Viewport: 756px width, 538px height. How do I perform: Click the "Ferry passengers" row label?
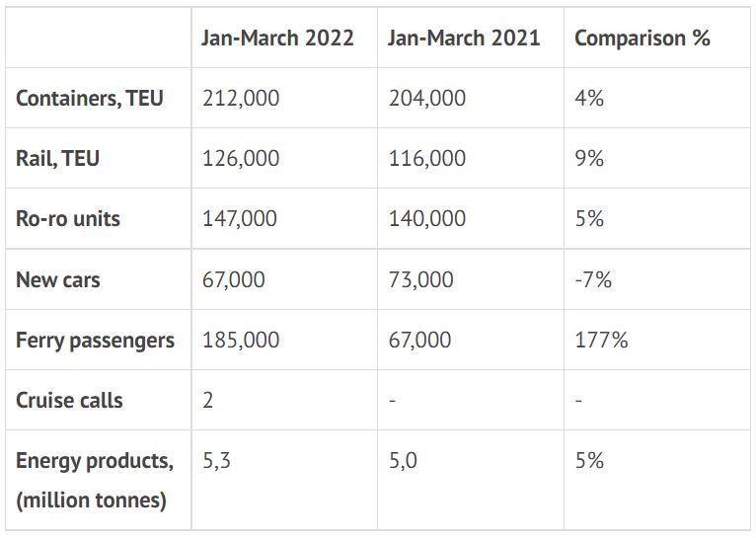coord(96,340)
